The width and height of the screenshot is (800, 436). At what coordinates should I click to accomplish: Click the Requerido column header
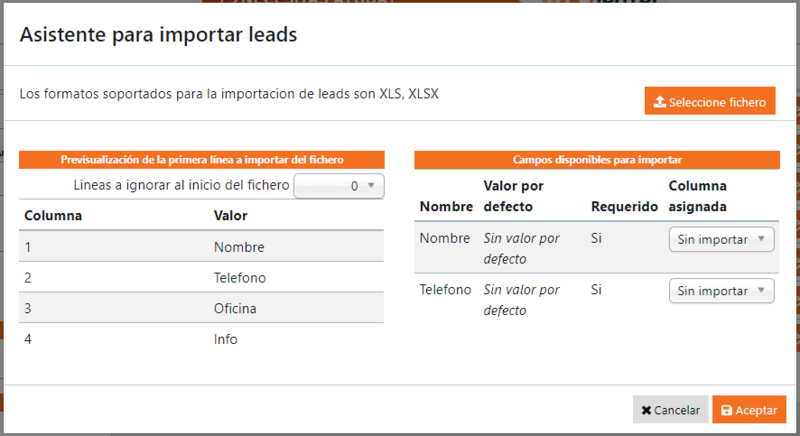[625, 206]
